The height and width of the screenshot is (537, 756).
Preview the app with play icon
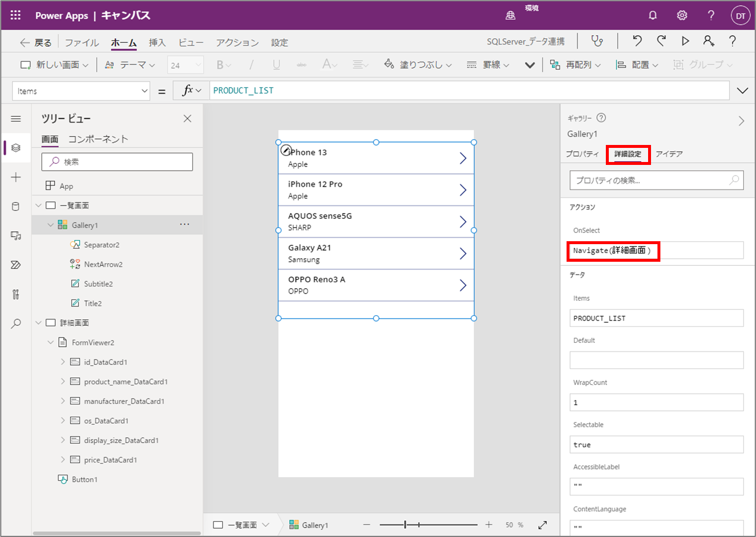[685, 41]
